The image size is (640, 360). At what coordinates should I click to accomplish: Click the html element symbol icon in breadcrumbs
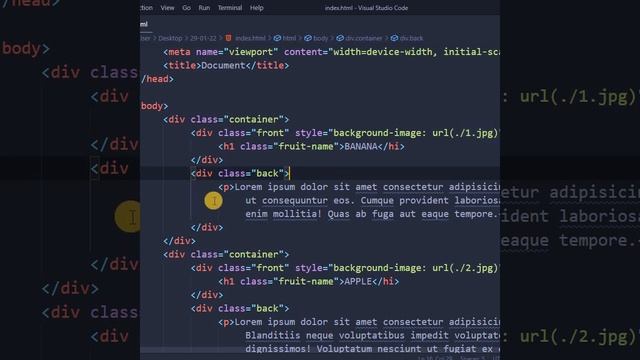[x=277, y=38]
